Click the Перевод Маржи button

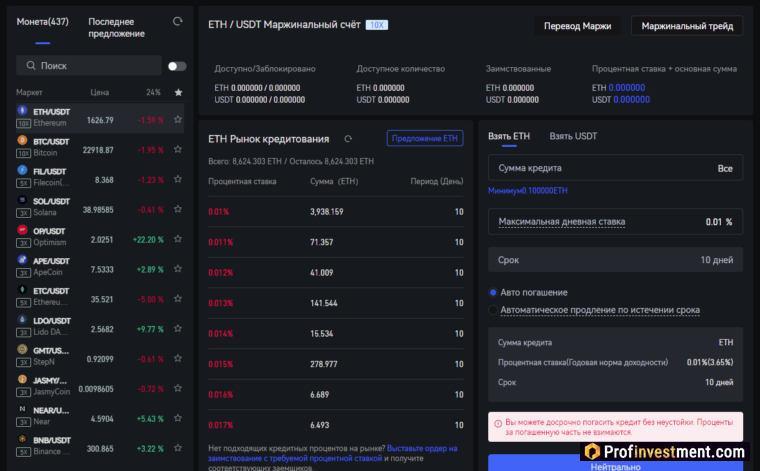point(577,26)
